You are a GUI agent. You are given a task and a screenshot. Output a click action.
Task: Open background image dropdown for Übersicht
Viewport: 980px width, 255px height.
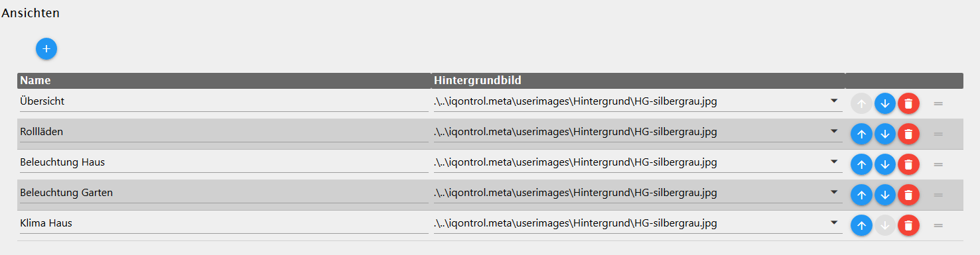pos(638,101)
